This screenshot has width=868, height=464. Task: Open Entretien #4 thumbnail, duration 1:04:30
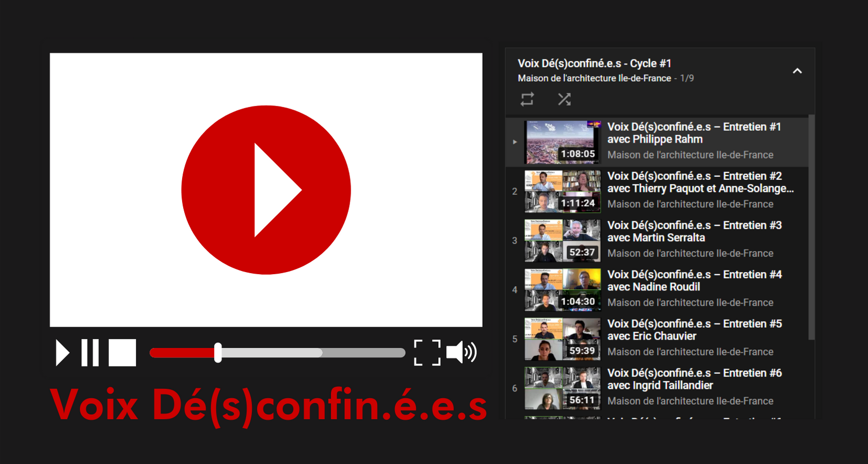(x=563, y=290)
